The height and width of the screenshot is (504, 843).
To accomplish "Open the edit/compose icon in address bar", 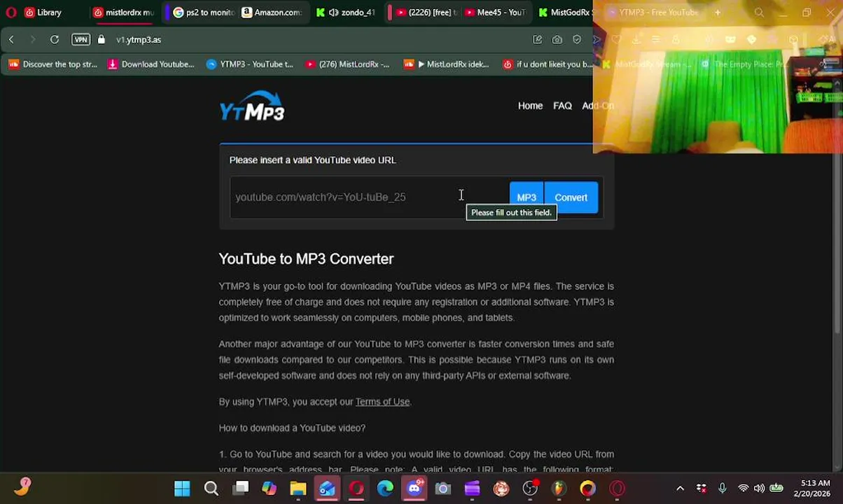I will (537, 39).
